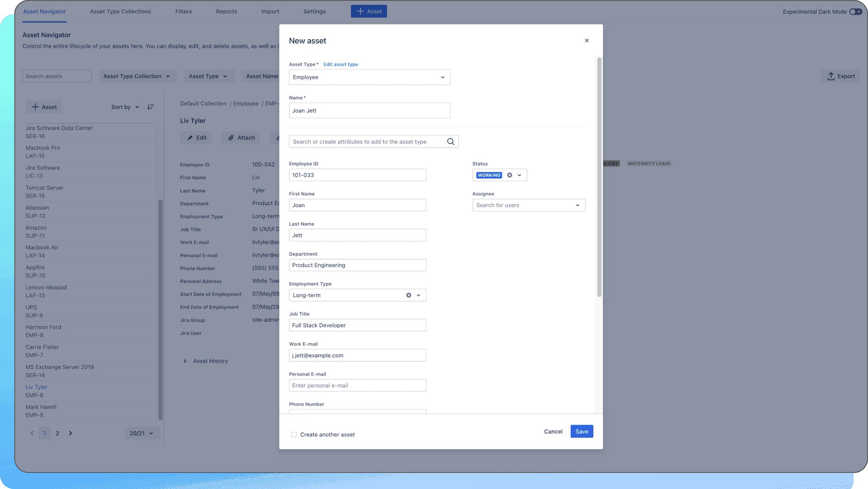Screen dimensions: 868x489
Task: Open the Assignee user search dropdown
Action: coord(578,205)
